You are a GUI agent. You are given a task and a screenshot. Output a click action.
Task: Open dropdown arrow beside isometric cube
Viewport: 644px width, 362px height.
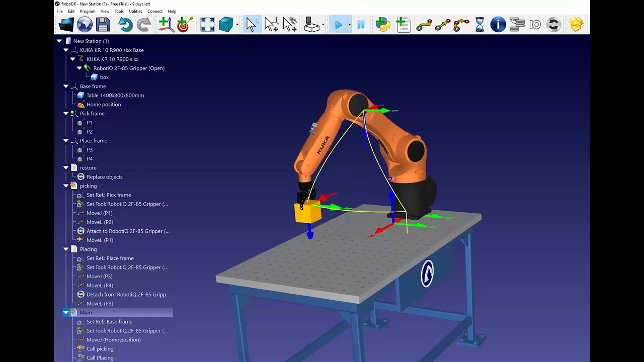point(237,25)
